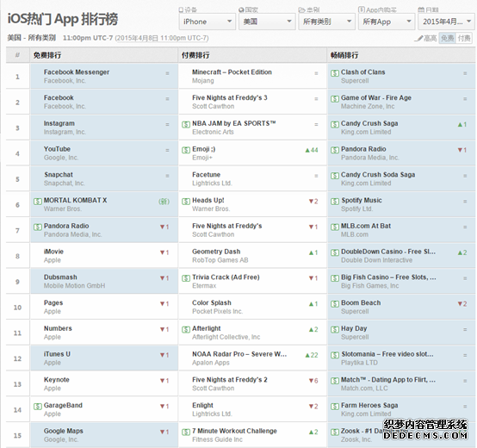
Task: Click the up 22 rank change for NOAA Radar Pro
Action: coord(312,355)
